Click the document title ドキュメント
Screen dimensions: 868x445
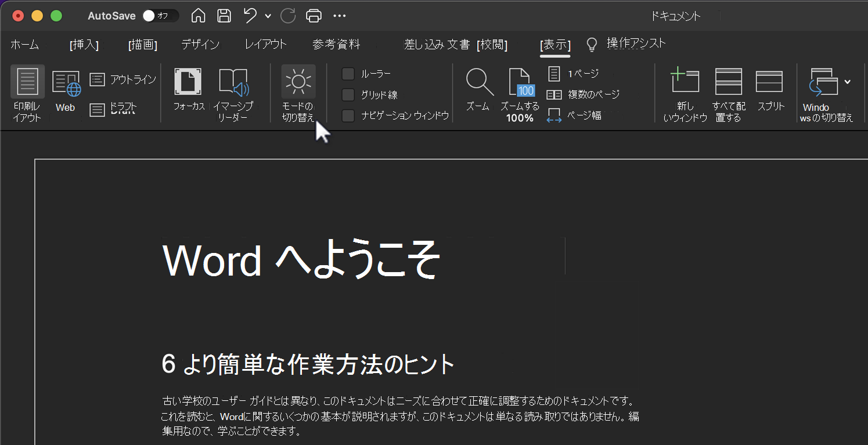pos(676,16)
